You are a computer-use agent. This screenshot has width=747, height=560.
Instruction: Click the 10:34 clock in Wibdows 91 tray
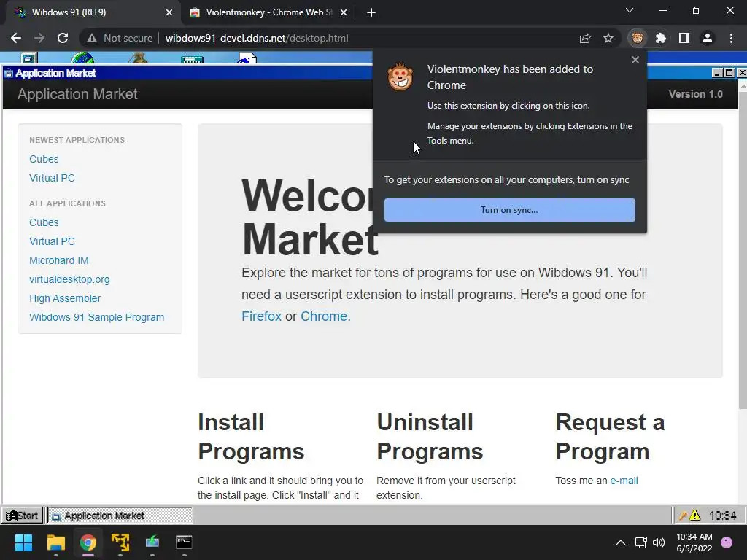723,516
